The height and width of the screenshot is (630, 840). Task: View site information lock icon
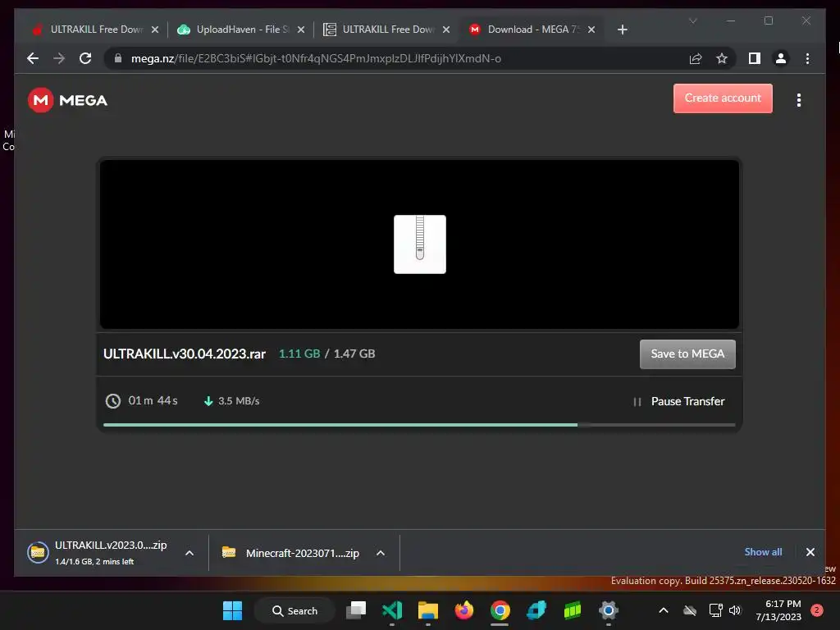pyautogui.click(x=118, y=58)
